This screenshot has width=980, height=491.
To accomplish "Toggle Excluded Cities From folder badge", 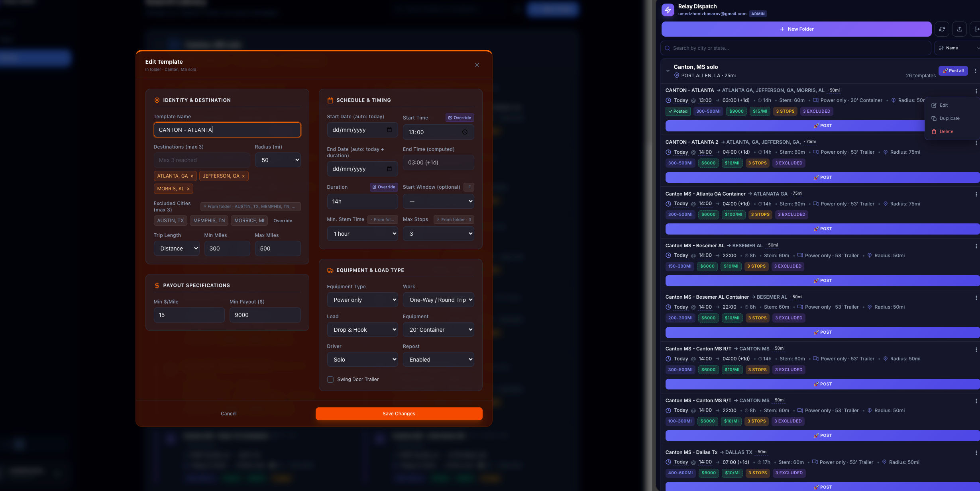I will coord(250,207).
